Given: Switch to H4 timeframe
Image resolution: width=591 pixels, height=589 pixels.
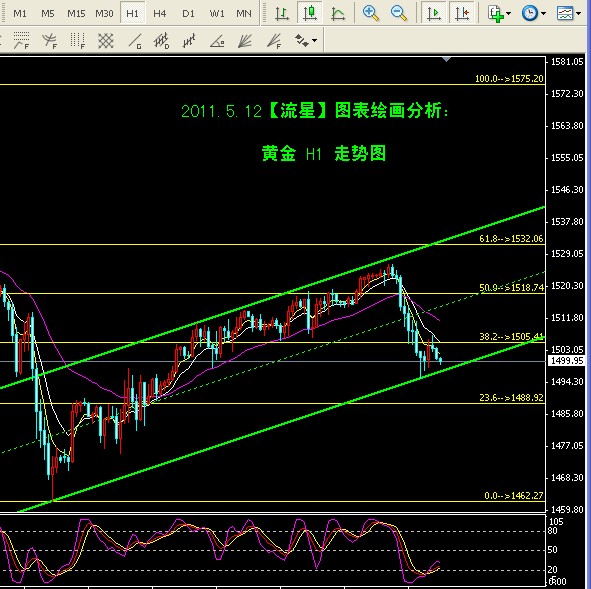Looking at the screenshot, I should coord(160,14).
